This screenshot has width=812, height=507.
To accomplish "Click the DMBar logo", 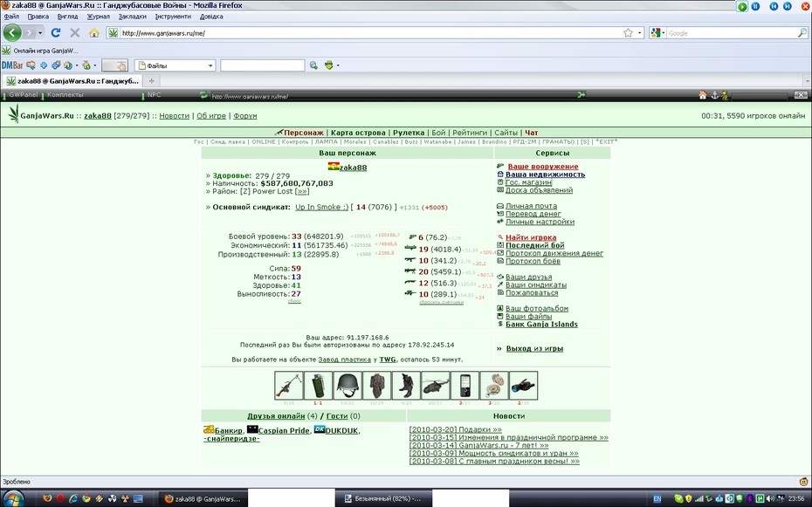I will click(12, 65).
